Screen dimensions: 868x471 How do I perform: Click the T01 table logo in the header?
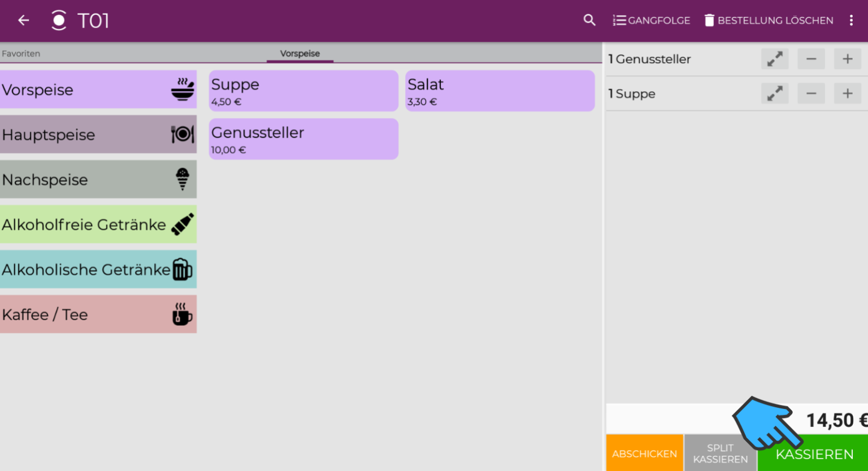(59, 20)
